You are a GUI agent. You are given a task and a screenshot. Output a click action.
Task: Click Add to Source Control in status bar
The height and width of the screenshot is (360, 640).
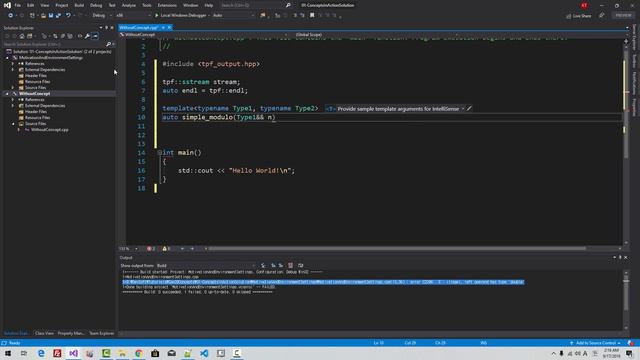(x=596, y=343)
